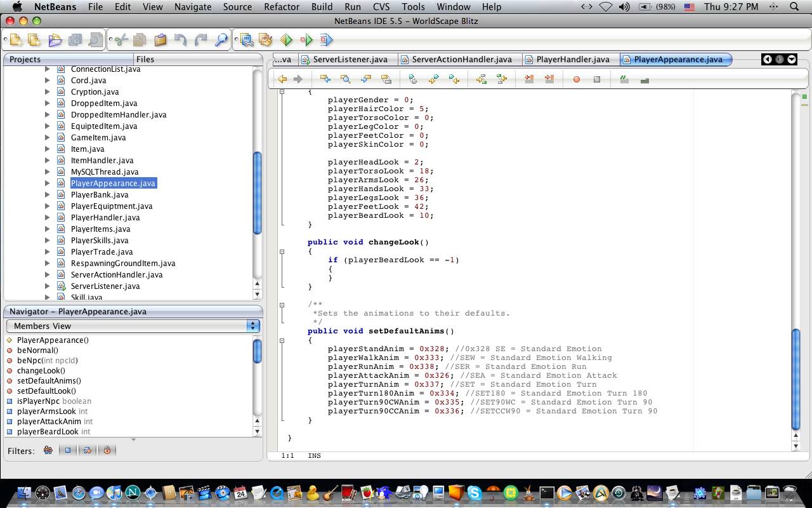The height and width of the screenshot is (508, 812).
Task: Toggle the Show Static Members filter
Action: 88,450
